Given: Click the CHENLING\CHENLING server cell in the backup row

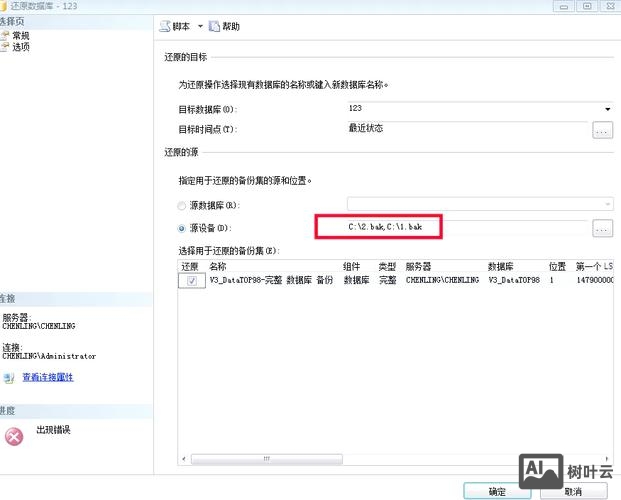Looking at the screenshot, I should tap(442, 280).
